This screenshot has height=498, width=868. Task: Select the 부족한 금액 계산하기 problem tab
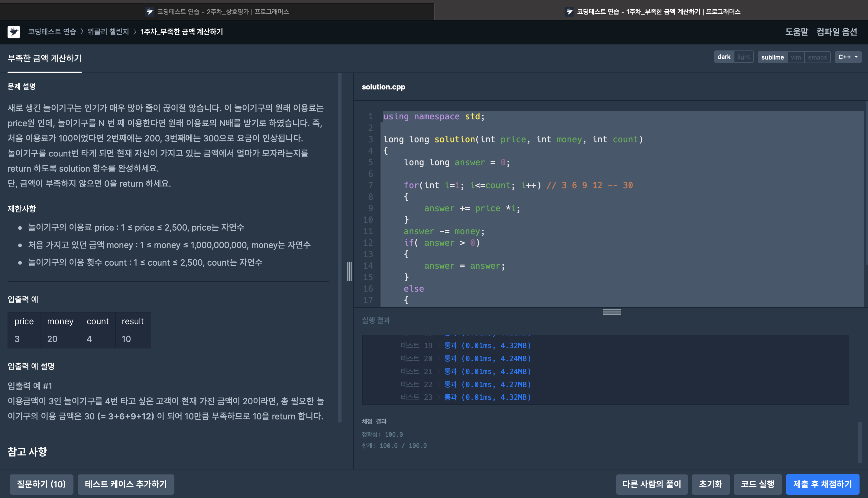pos(44,59)
